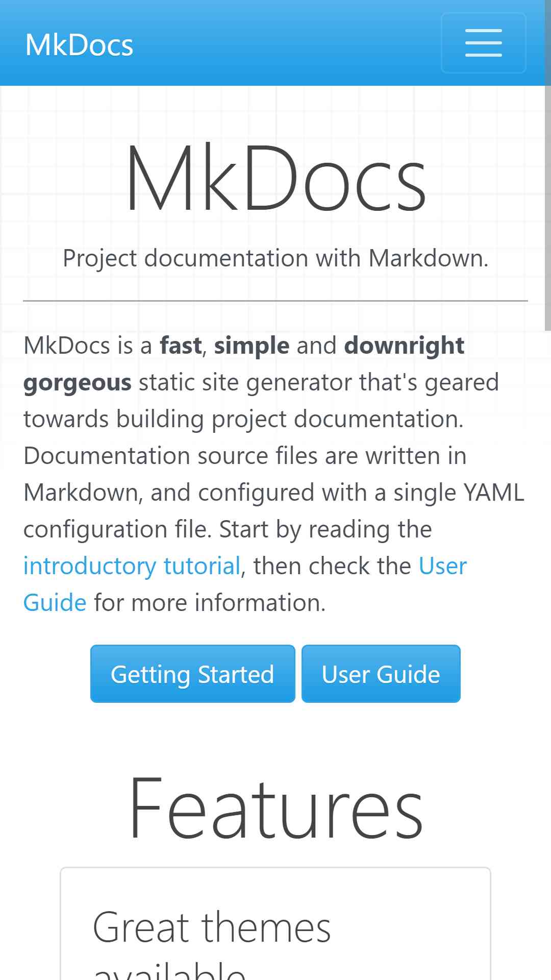Click the empty blue navbar area
551x980 pixels.
tap(286, 43)
